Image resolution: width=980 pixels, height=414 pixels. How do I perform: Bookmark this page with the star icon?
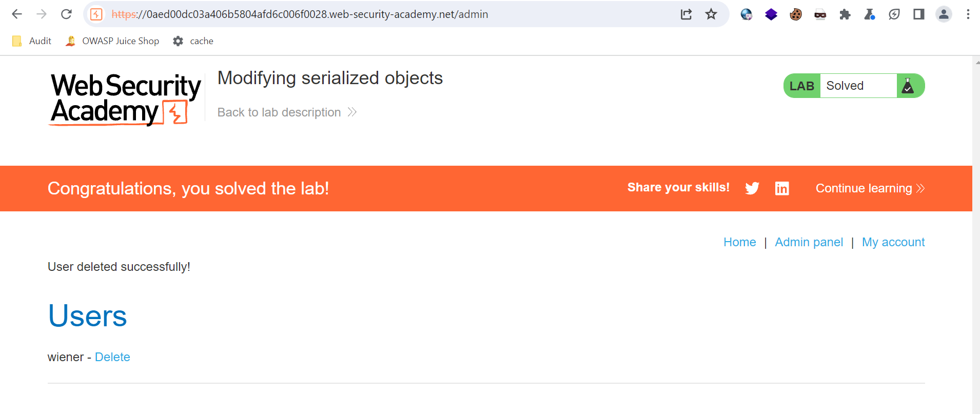711,14
